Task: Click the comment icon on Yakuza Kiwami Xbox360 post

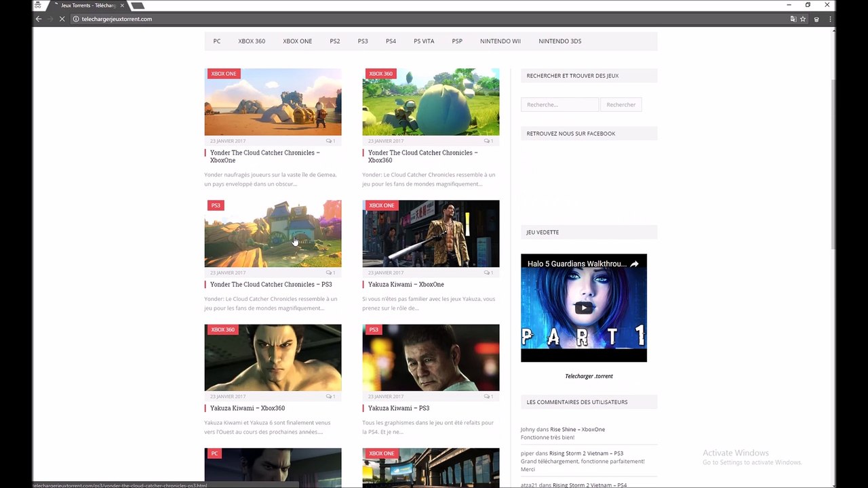Action: [330, 396]
